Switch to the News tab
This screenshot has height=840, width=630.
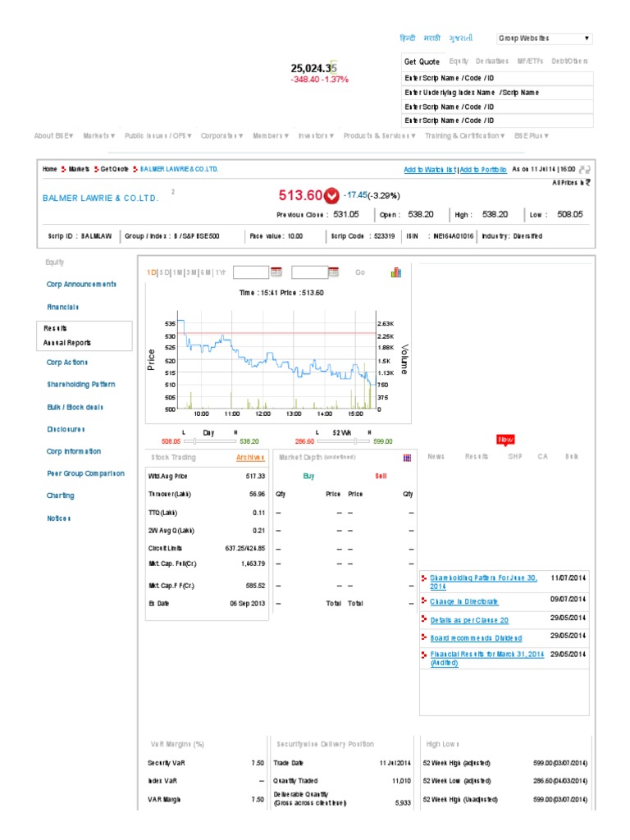tap(436, 457)
